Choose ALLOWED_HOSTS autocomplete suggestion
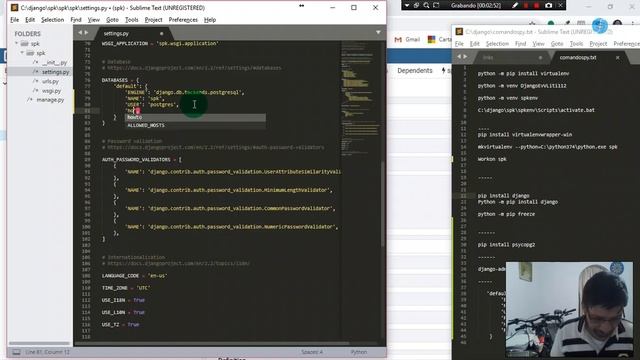This screenshot has width=640, height=360. (195, 125)
